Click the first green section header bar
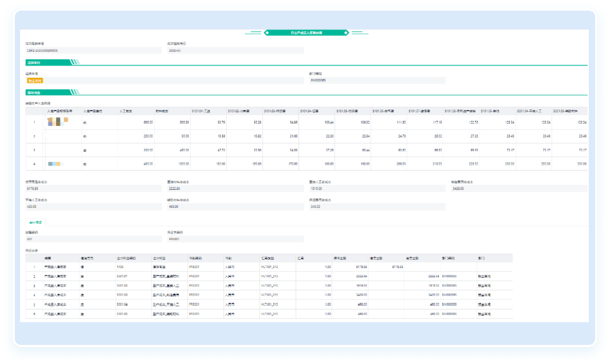 (50, 62)
